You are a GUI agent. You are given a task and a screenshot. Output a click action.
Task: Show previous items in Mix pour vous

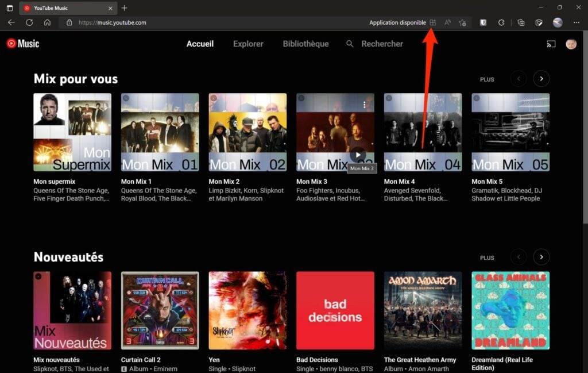pyautogui.click(x=519, y=79)
